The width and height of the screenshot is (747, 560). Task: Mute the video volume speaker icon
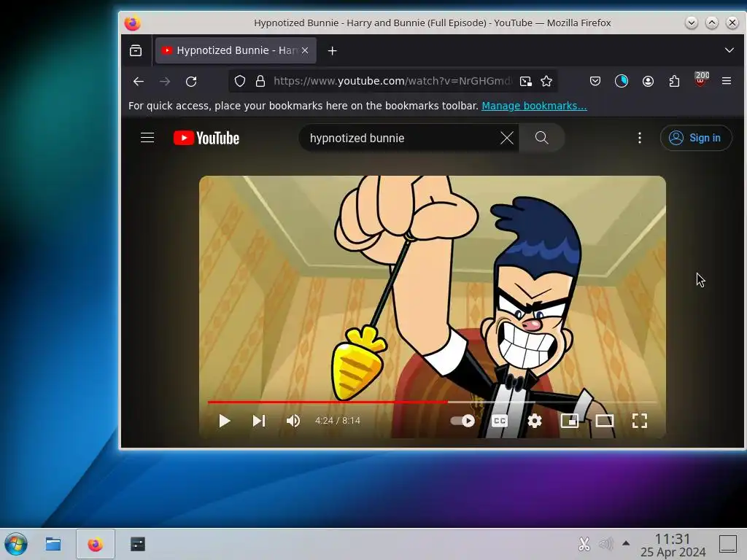pos(293,421)
